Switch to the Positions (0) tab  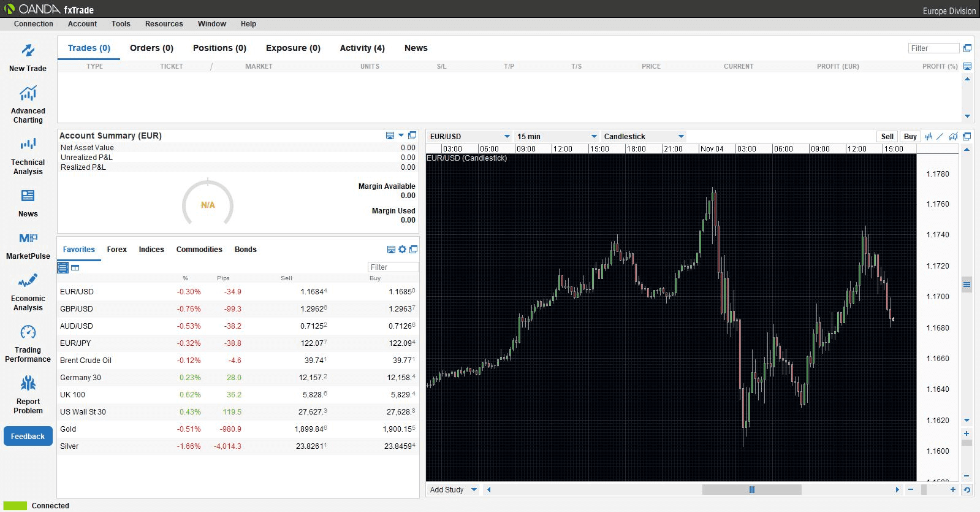point(219,48)
